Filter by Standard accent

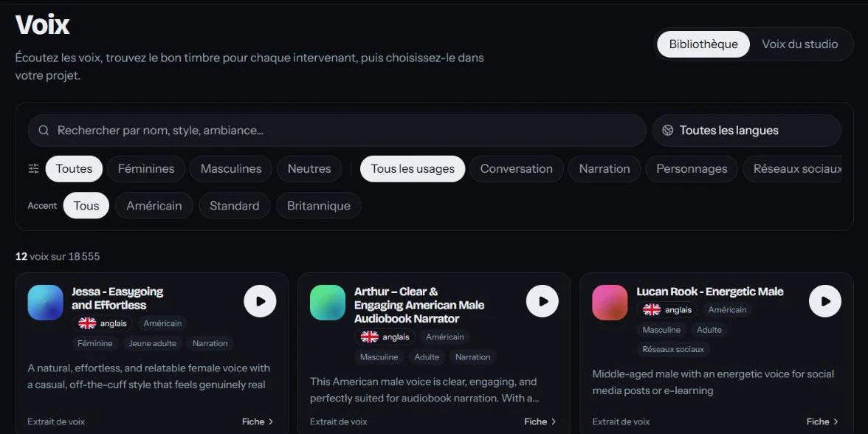pyautogui.click(x=234, y=205)
